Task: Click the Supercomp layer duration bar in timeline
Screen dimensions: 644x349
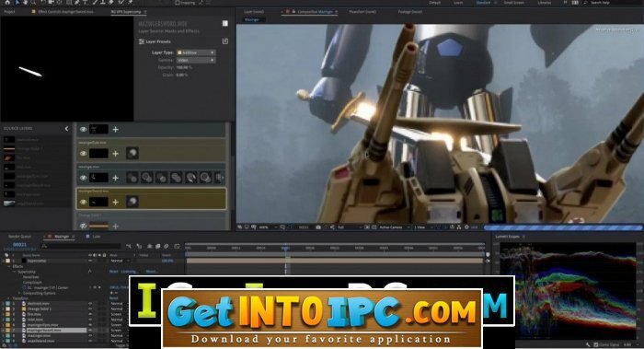Action: [x=335, y=261]
